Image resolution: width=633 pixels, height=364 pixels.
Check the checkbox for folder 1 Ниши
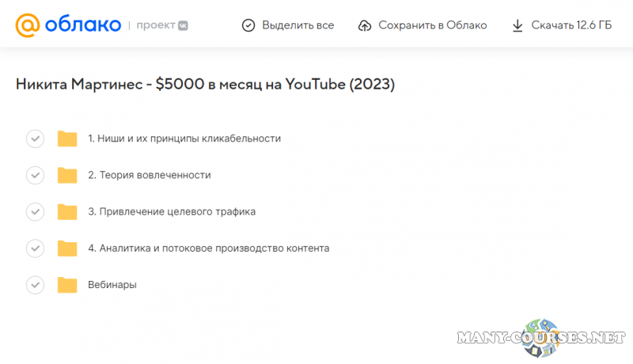click(35, 139)
